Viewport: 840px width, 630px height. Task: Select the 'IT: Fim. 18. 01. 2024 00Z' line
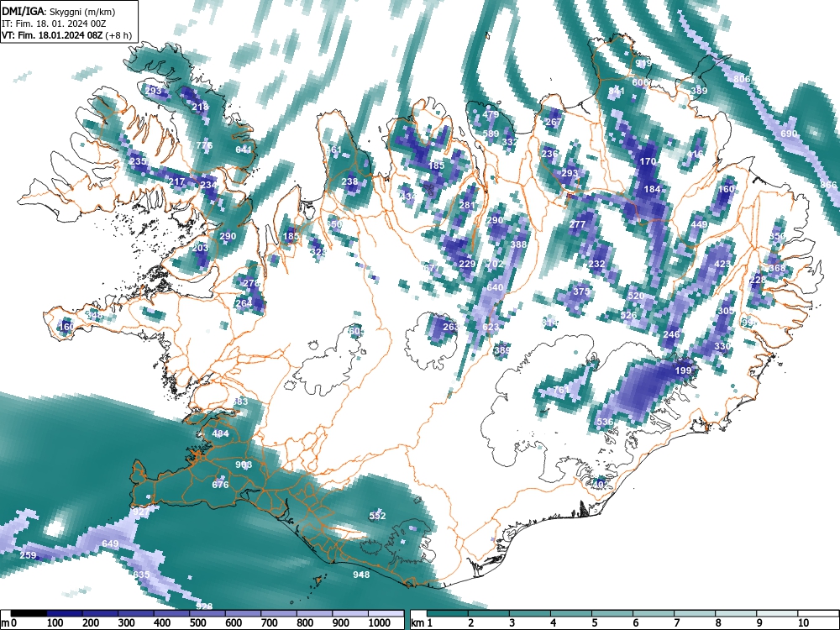tap(54, 23)
